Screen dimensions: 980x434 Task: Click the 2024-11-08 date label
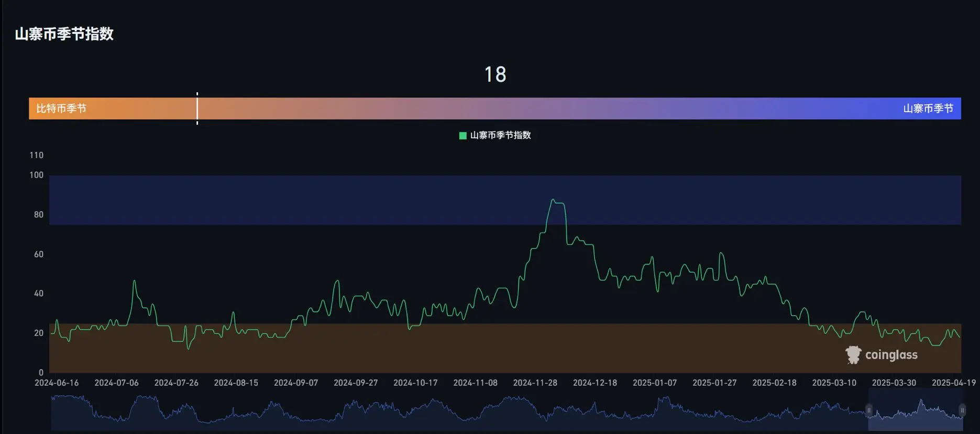476,383
